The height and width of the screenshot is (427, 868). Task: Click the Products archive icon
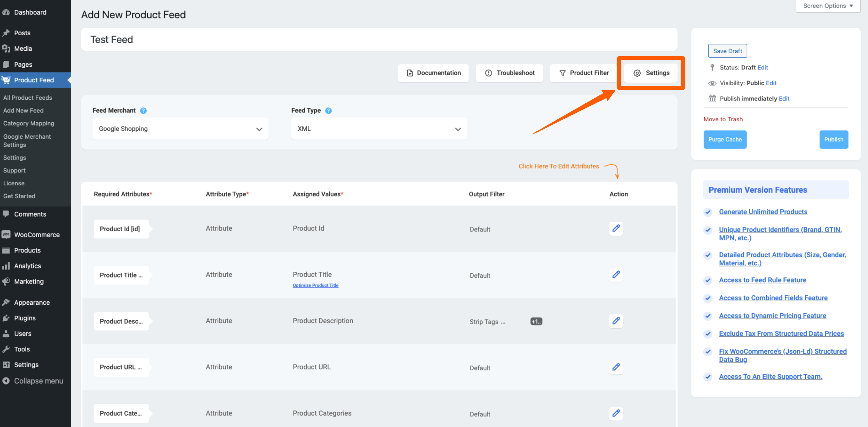click(x=6, y=250)
